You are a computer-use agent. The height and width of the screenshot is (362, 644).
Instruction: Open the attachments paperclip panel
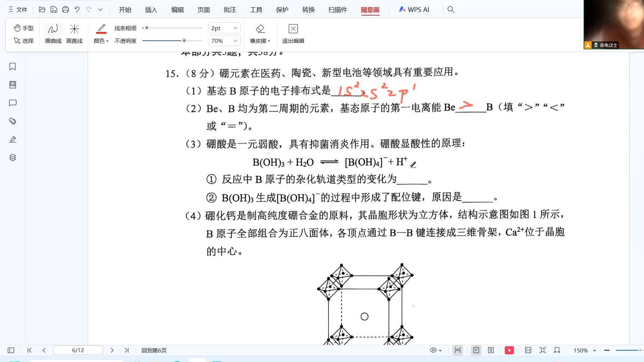click(13, 121)
